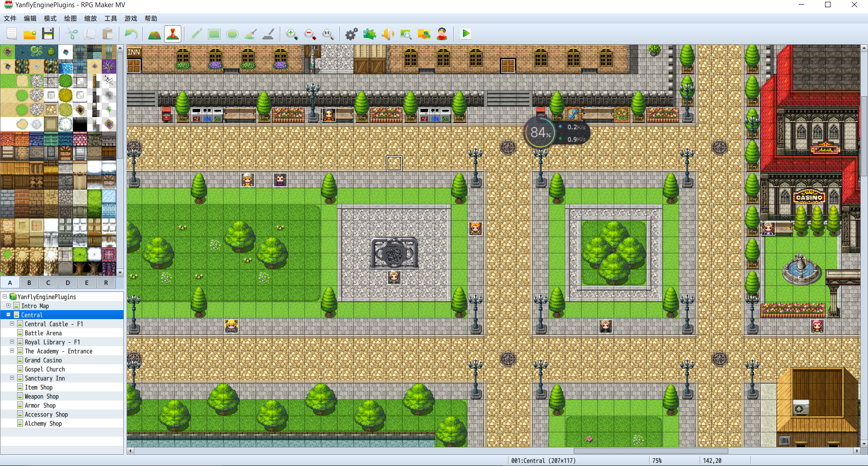Switch to tileset tab R
Image resolution: width=868 pixels, height=466 pixels.
click(106, 282)
